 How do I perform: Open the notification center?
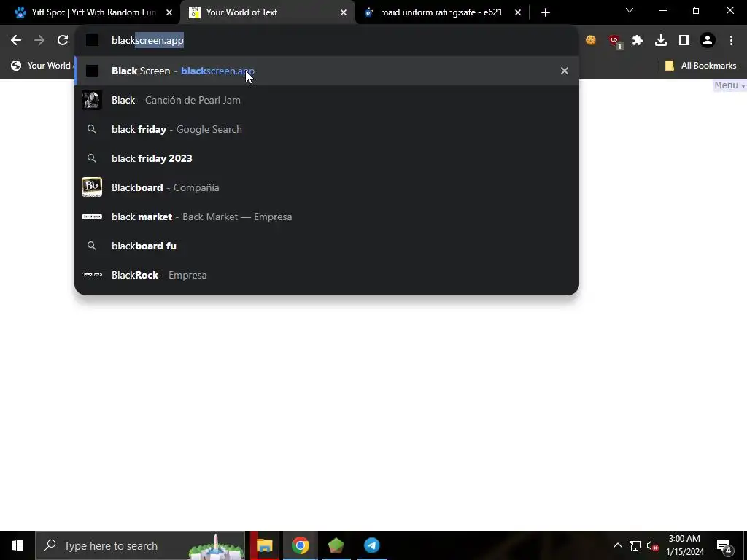tap(724, 545)
